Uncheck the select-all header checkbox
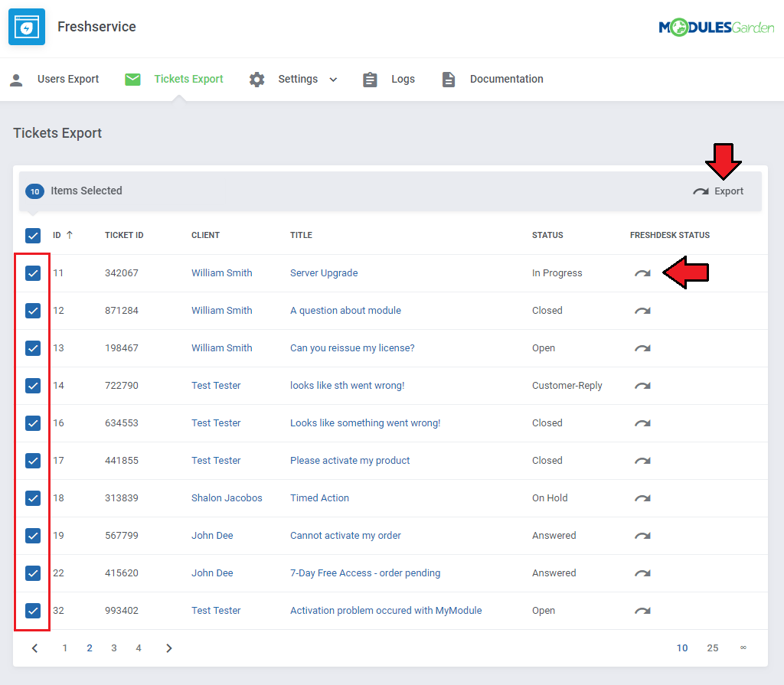The image size is (784, 685). [x=33, y=236]
